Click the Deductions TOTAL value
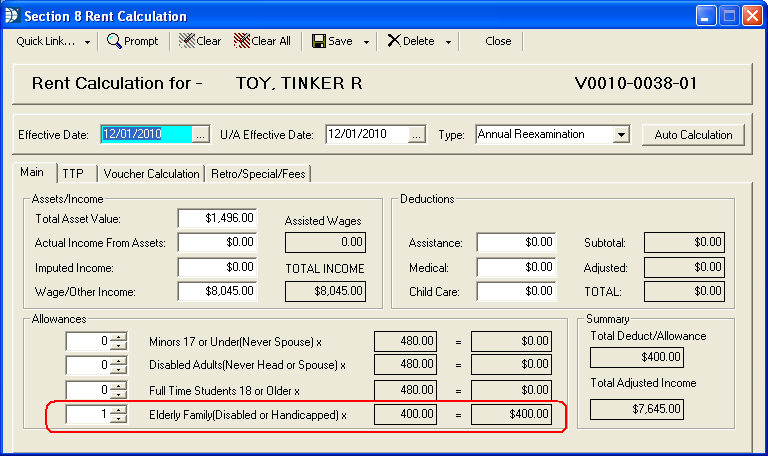Screen dimensions: 768x456 [x=684, y=291]
